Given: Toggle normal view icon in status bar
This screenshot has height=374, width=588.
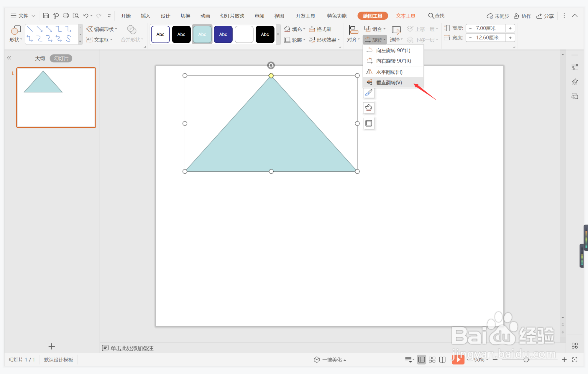Looking at the screenshot, I should pyautogui.click(x=422, y=360).
